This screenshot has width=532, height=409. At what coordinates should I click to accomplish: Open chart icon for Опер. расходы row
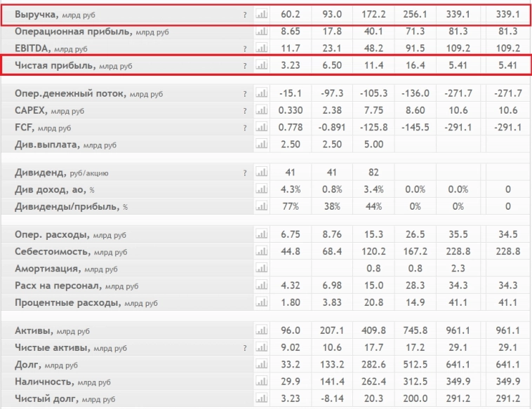point(261,234)
